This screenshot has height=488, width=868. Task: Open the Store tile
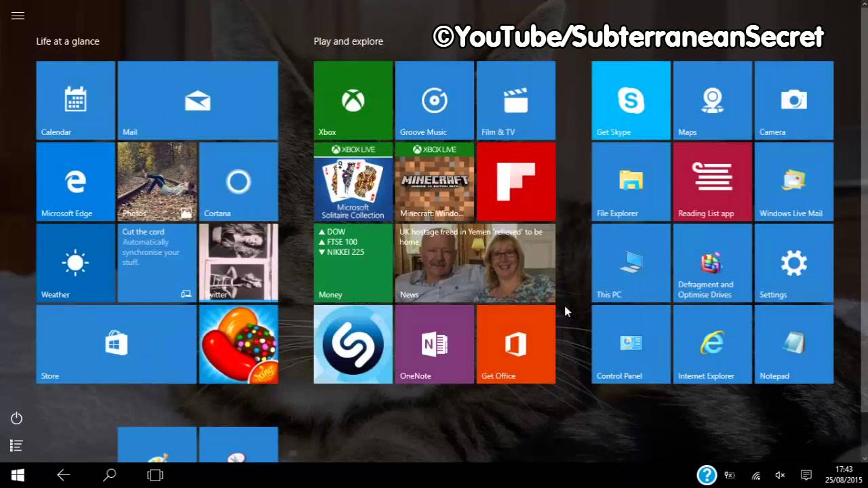tap(116, 344)
